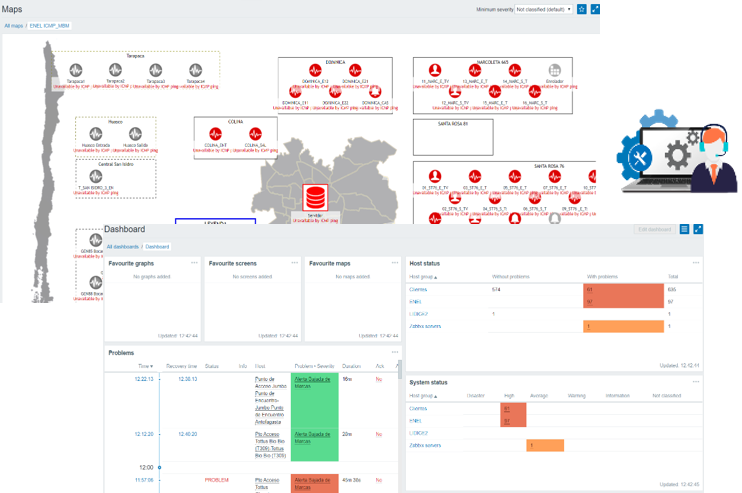Add Maps page to favourites star icon
This screenshot has width=742, height=493.
(x=582, y=9)
